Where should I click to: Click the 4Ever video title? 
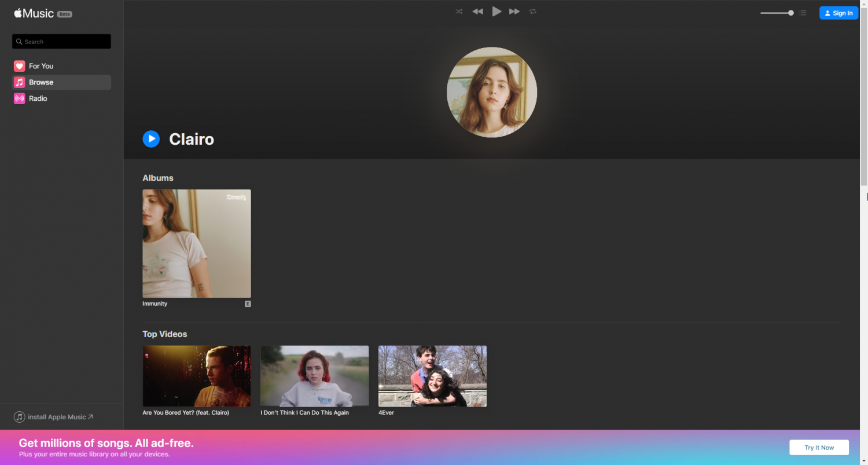[x=386, y=413]
